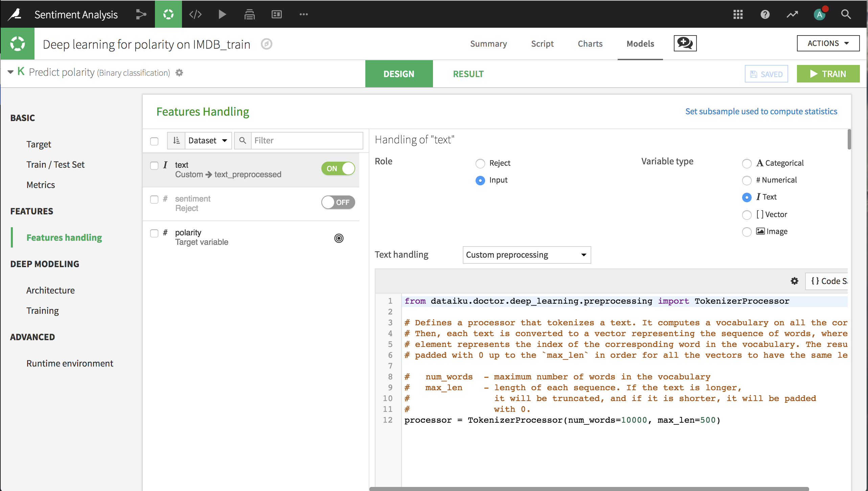
Task: Open the code notebooks icon
Action: [195, 14]
